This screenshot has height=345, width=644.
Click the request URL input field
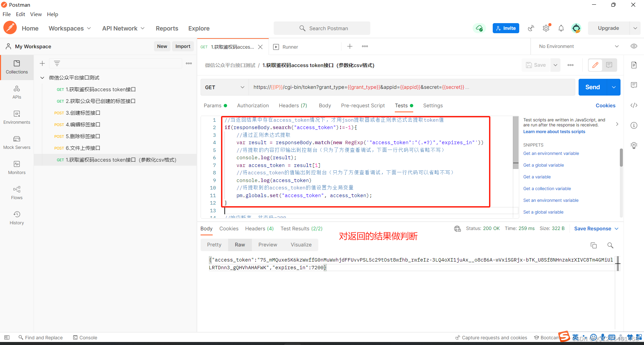[x=412, y=87]
